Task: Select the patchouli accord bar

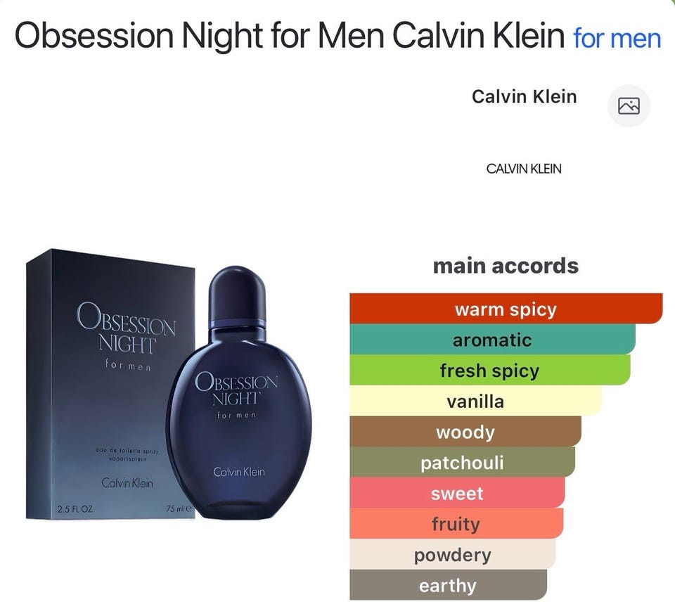Action: tap(463, 462)
